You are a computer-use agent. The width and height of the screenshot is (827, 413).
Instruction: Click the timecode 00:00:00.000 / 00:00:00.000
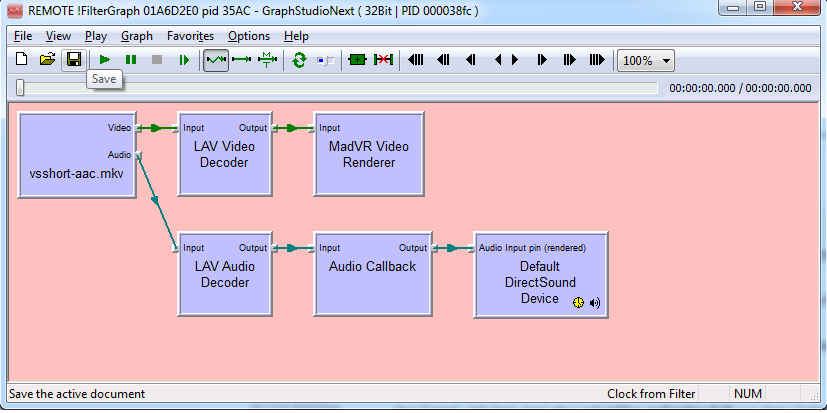coord(741,88)
